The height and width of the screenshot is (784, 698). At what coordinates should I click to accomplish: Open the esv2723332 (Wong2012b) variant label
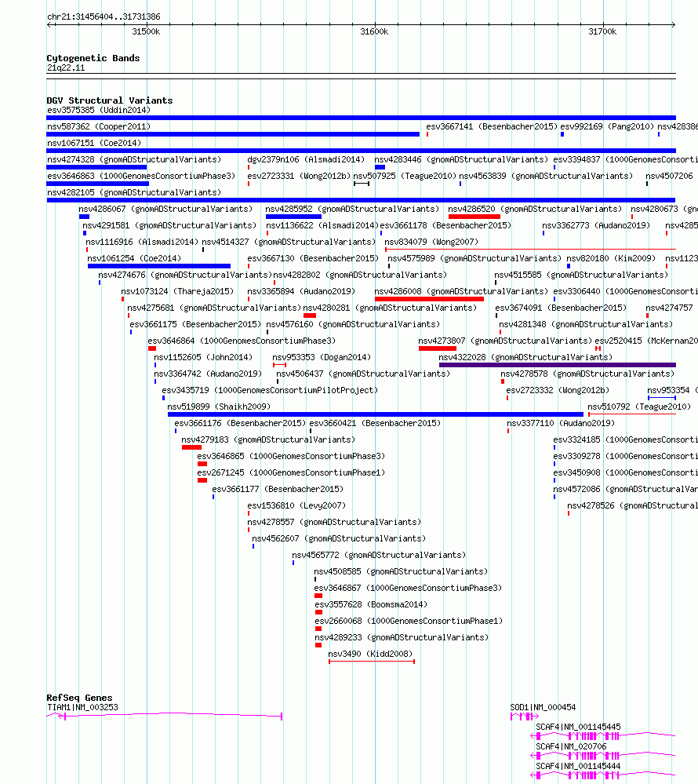(558, 390)
